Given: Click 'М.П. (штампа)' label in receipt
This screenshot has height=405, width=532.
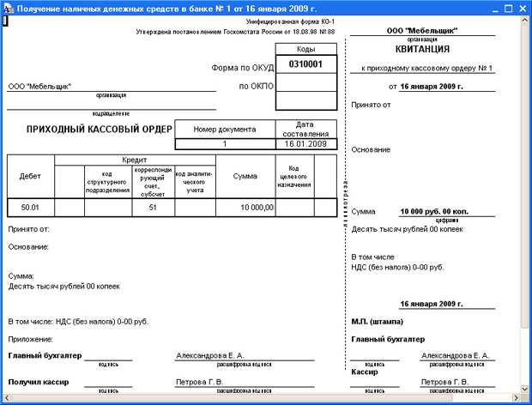Looking at the screenshot, I should [x=378, y=322].
